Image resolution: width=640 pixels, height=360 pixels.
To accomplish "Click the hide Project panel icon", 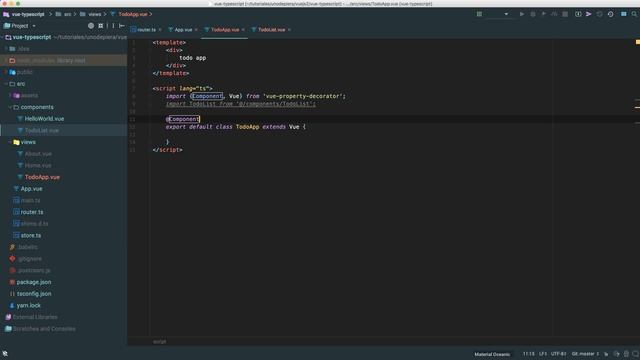I will [122, 26].
